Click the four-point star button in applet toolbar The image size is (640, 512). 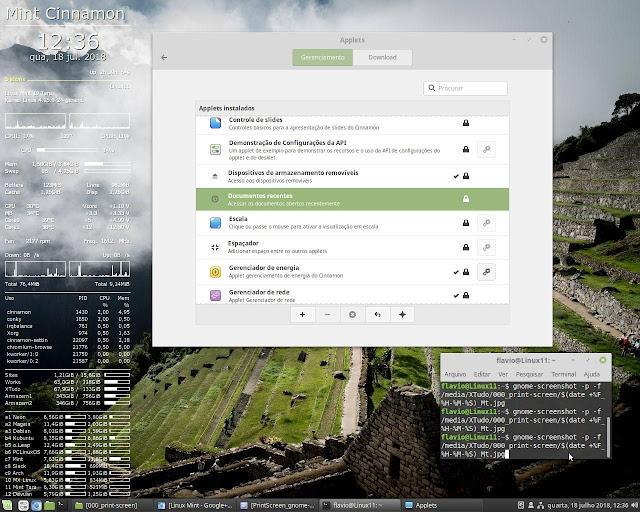402,314
